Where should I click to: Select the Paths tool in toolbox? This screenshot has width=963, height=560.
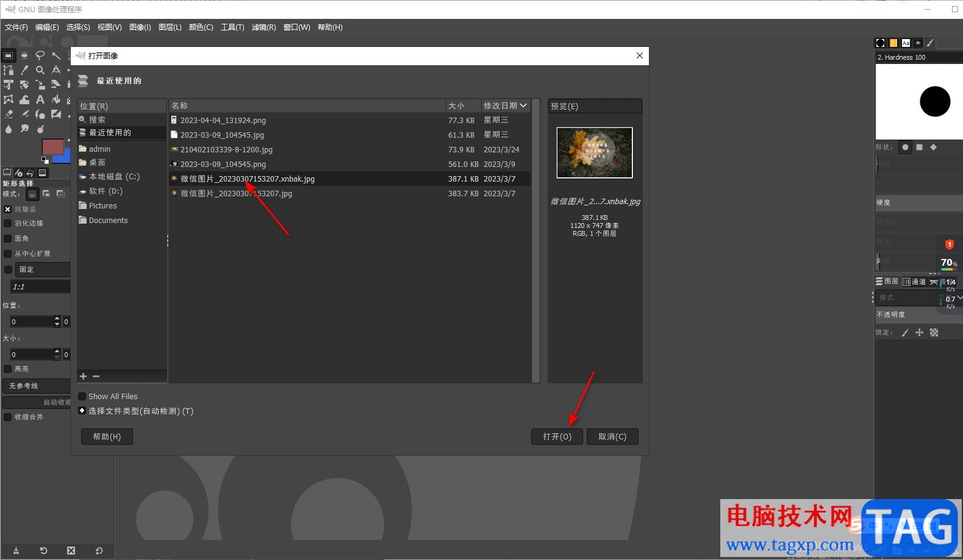[9, 70]
